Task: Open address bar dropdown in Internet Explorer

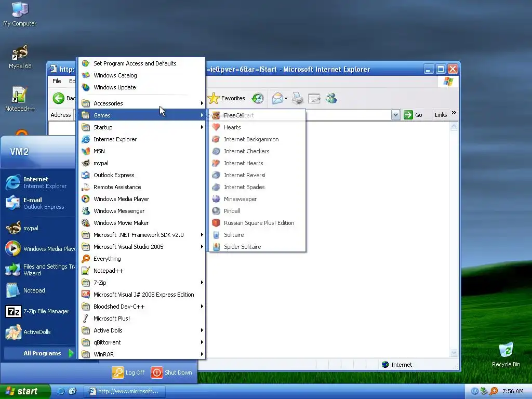Action: point(395,115)
